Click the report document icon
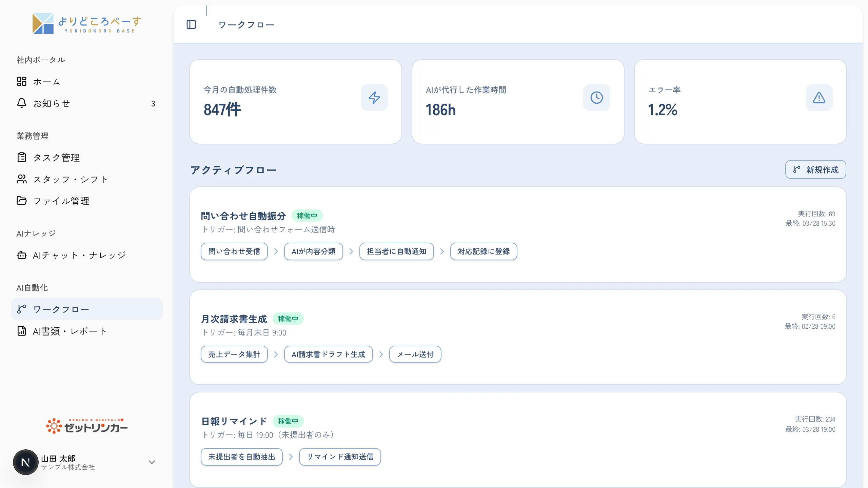This screenshot has width=868, height=488. click(22, 331)
